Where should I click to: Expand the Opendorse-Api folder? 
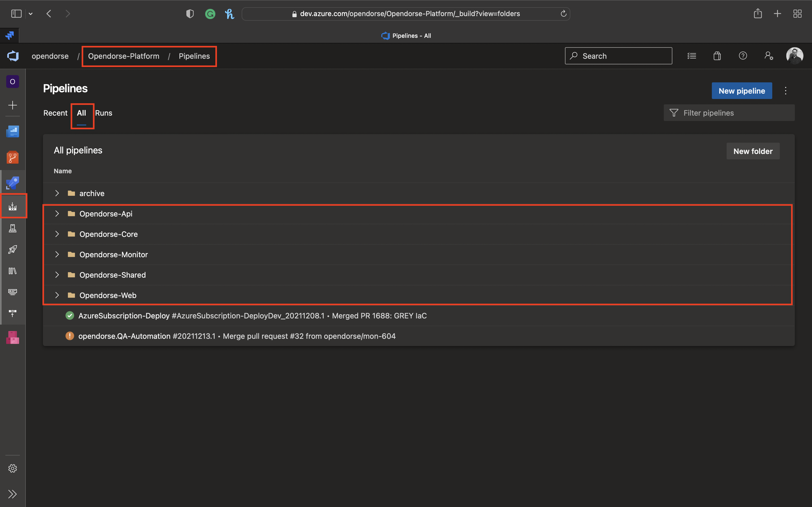click(x=57, y=213)
